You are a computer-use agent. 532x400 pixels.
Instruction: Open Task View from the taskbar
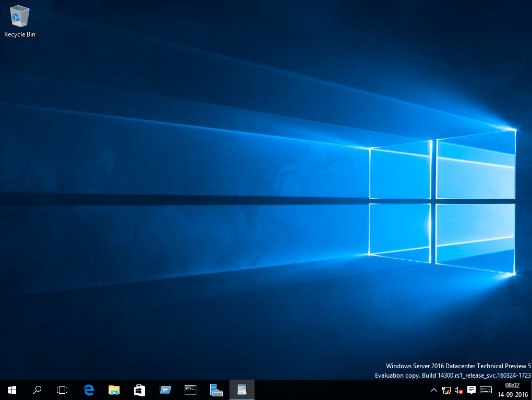pos(62,390)
